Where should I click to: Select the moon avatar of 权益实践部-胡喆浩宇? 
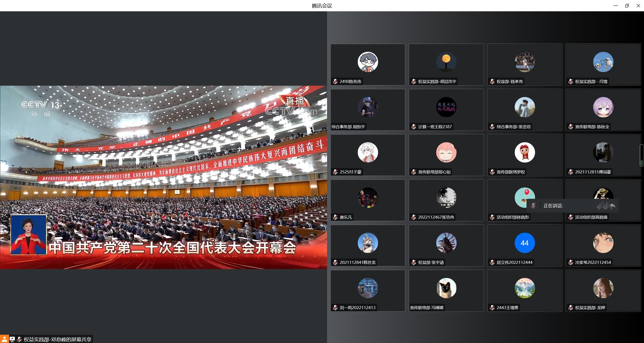point(446,62)
